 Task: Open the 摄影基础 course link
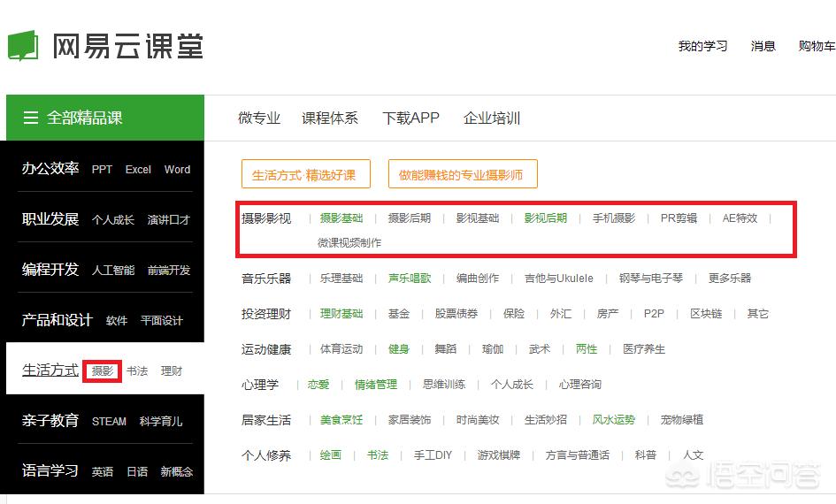(x=341, y=218)
